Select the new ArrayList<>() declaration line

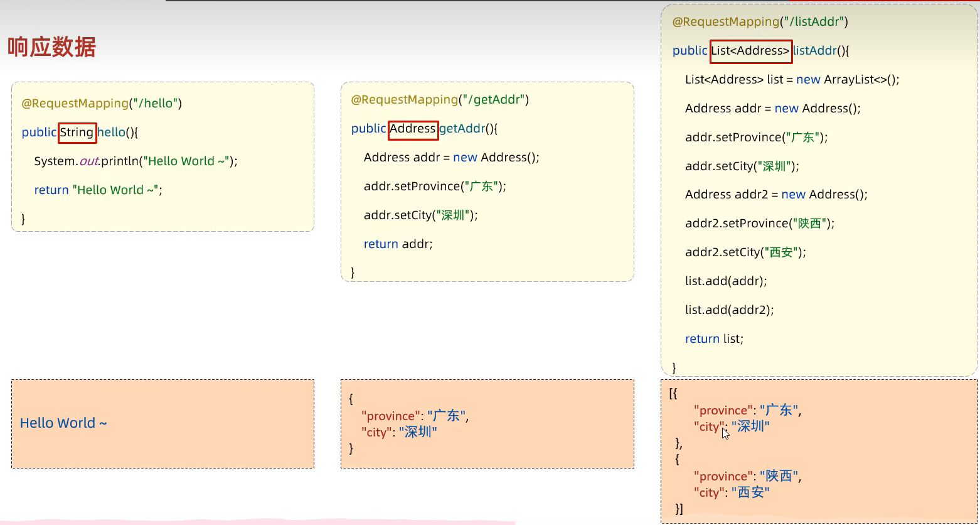pos(792,80)
